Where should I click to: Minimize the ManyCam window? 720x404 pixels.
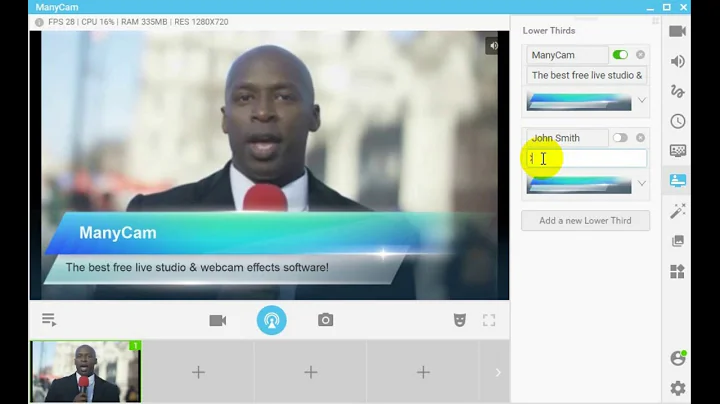(x=650, y=7)
